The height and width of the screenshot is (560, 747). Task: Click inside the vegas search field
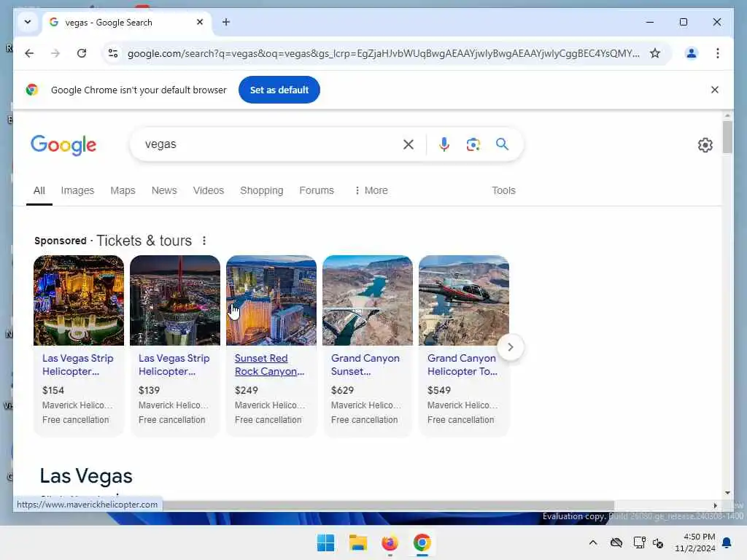[x=269, y=144]
